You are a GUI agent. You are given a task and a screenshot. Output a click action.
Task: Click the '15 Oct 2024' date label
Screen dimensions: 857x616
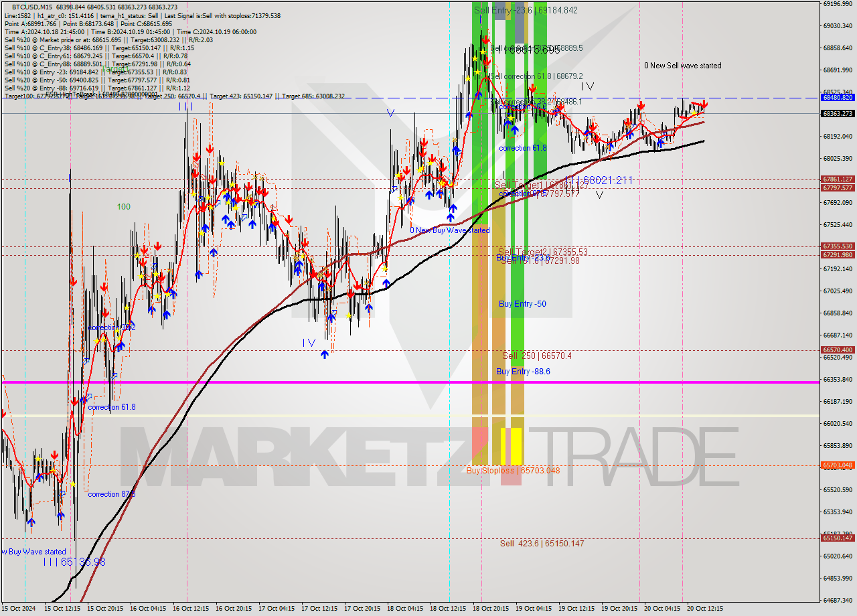(x=20, y=609)
